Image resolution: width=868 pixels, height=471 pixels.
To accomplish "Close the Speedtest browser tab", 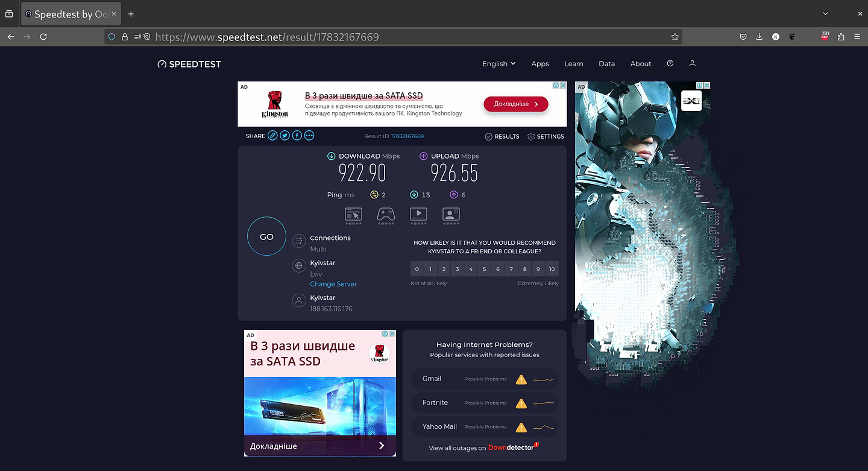I will pyautogui.click(x=113, y=13).
